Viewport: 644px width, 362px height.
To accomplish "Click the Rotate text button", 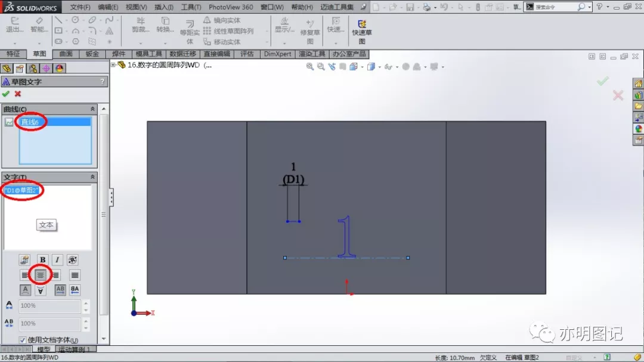I will (72, 259).
